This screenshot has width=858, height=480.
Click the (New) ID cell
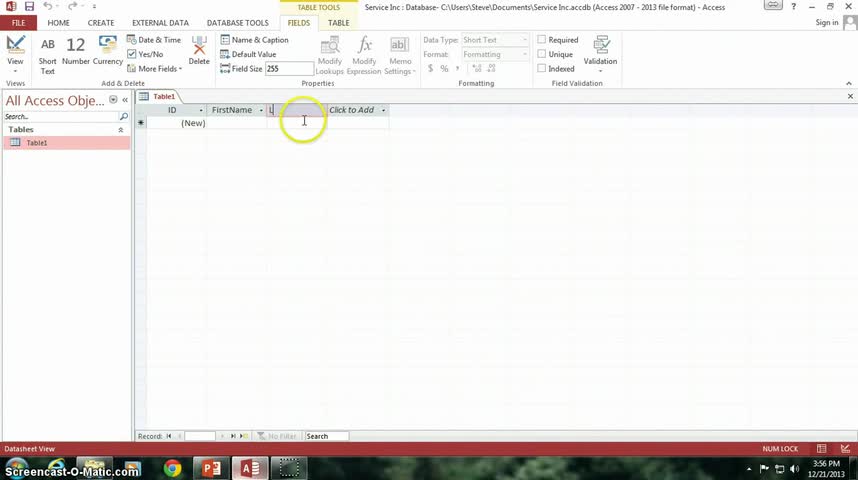pyautogui.click(x=176, y=123)
